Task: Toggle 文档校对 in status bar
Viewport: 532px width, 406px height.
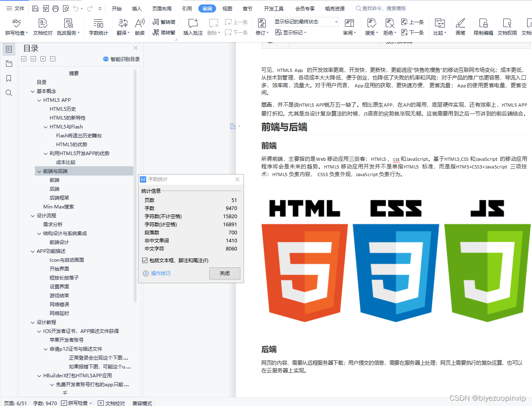Action: (x=111, y=403)
